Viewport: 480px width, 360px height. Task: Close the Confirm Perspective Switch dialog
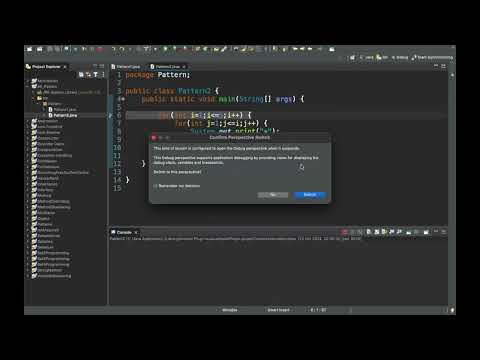154,138
